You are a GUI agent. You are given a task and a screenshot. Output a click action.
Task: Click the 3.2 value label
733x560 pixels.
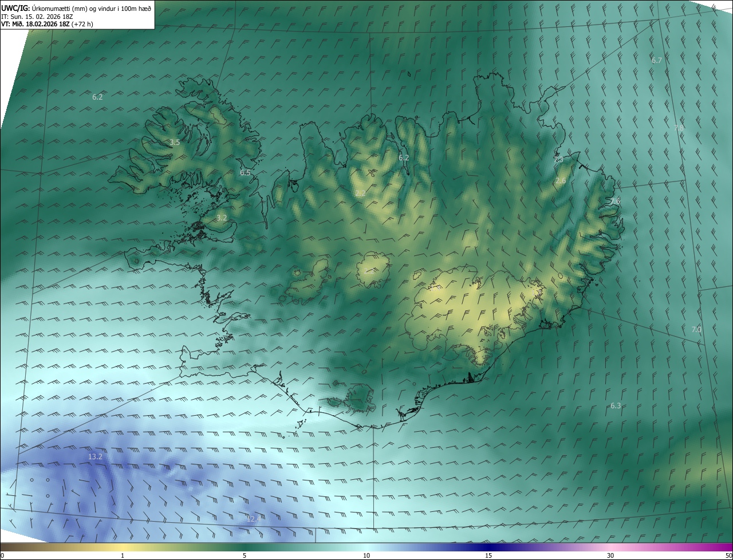[222, 218]
